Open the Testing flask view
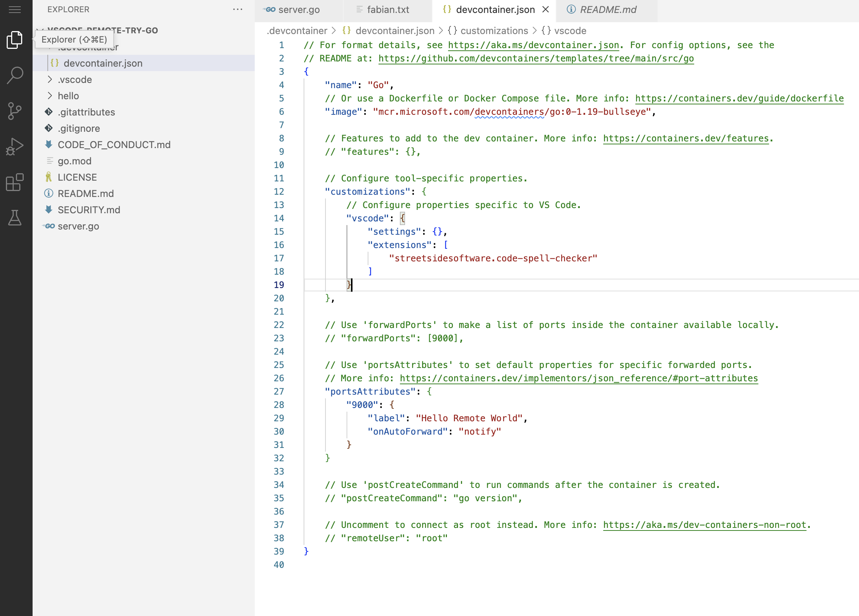 pyautogui.click(x=15, y=218)
